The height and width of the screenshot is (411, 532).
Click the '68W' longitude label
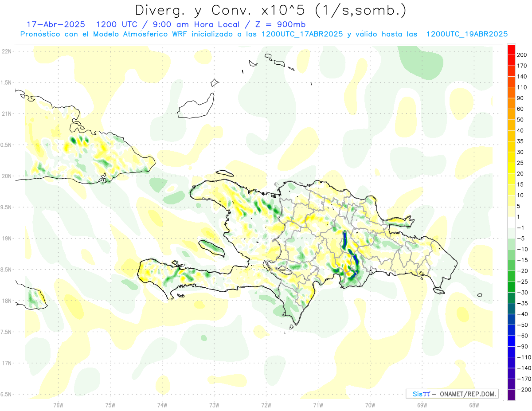(474, 405)
